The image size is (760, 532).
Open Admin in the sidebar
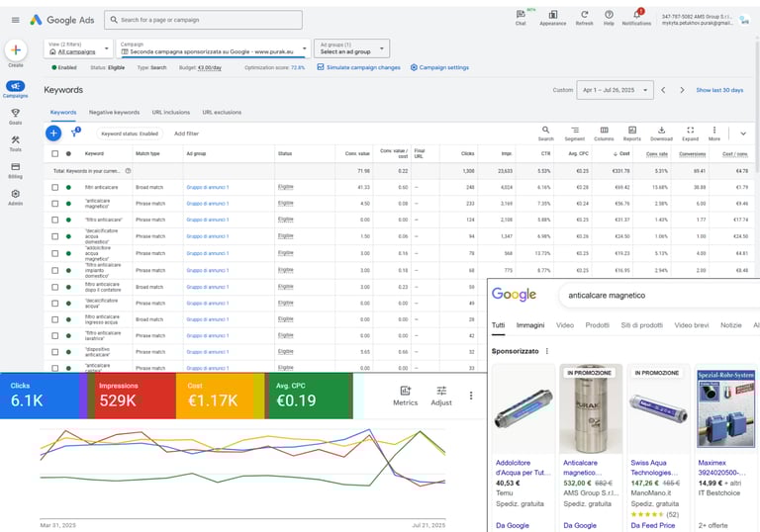(x=16, y=197)
